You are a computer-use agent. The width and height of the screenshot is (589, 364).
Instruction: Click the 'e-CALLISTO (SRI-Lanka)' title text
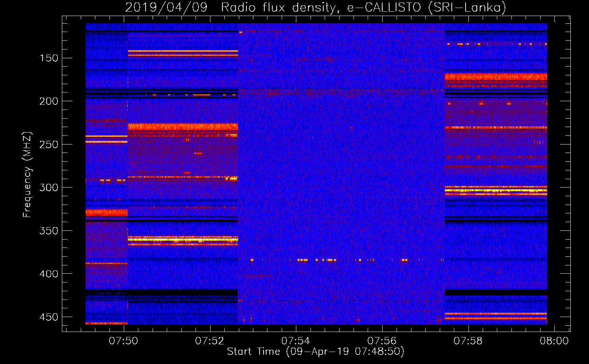coord(426,7)
